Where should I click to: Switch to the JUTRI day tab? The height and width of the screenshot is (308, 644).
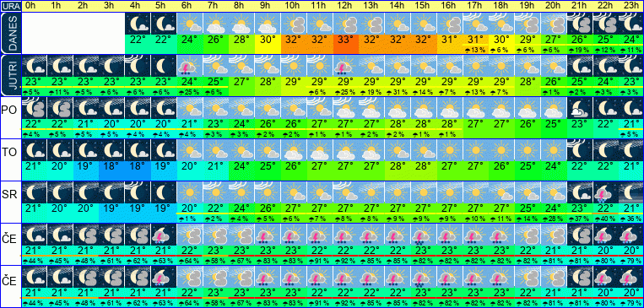point(10,76)
